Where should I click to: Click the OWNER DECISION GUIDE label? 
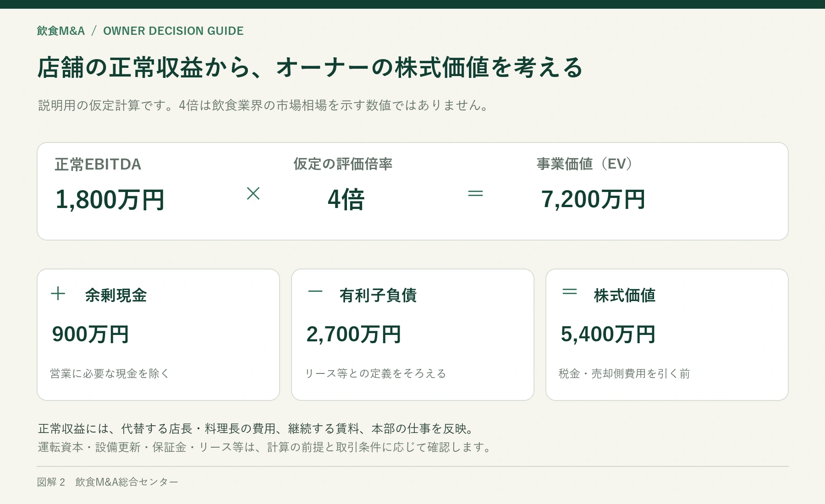click(x=173, y=31)
